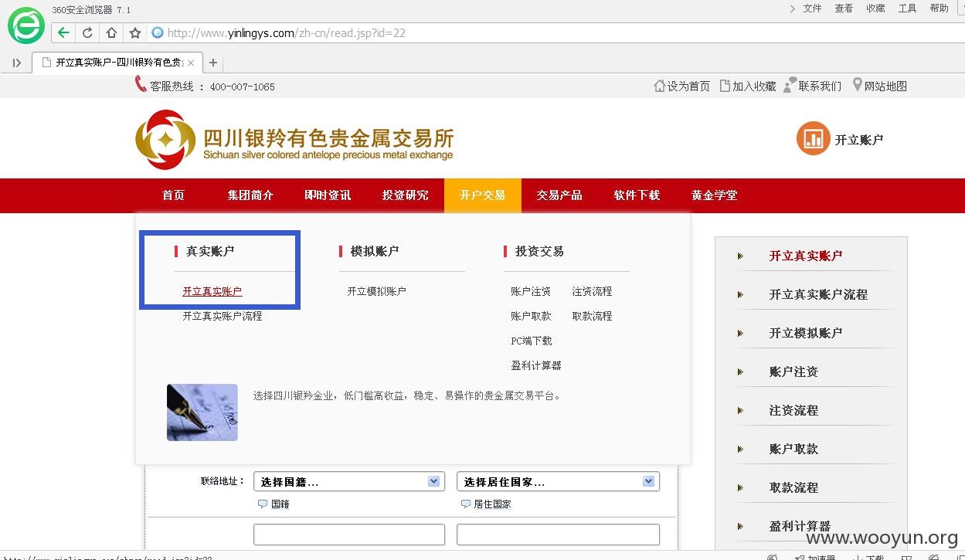This screenshot has height=560, width=965.
Task: Click the 国籍 hint bubble icon
Action: click(262, 504)
